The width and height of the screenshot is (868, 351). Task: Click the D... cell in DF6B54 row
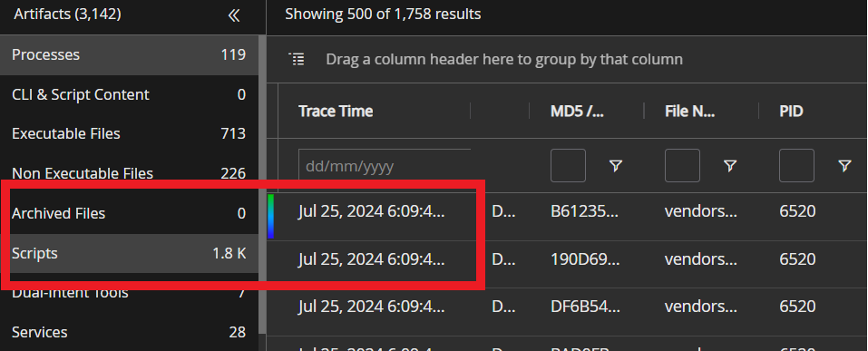[503, 307]
